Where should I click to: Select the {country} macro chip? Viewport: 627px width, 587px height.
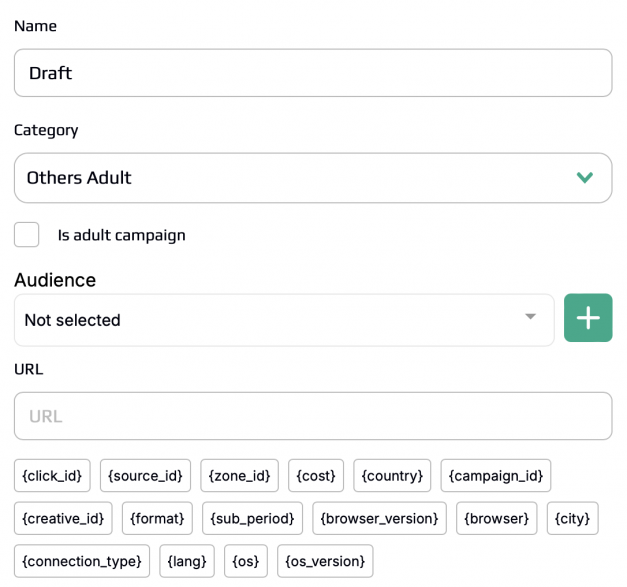392,475
